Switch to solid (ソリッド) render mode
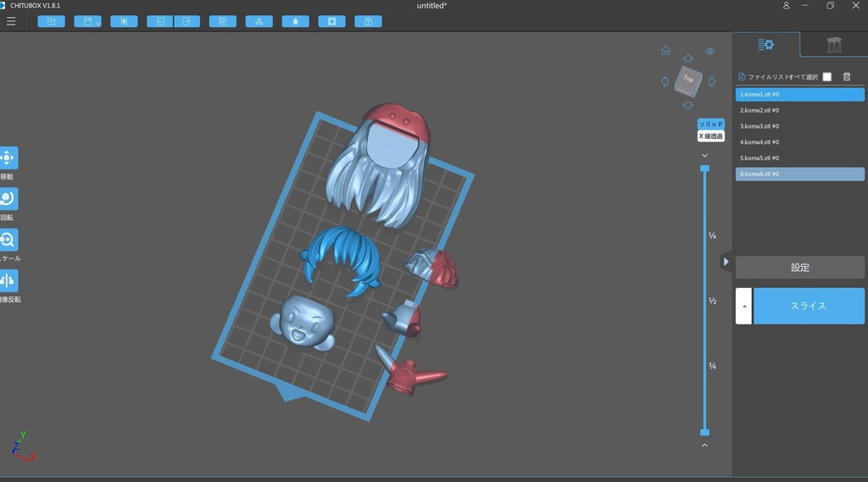 click(x=711, y=124)
